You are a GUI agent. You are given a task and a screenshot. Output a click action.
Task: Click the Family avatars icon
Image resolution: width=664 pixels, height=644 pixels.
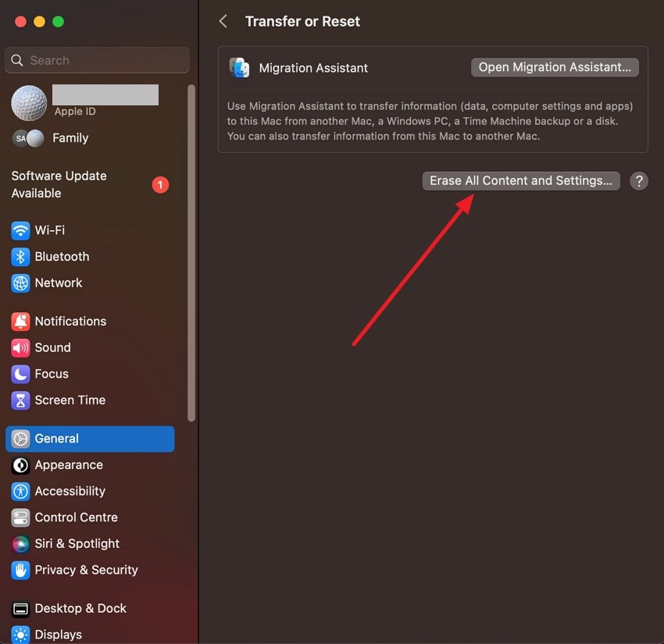(x=28, y=138)
